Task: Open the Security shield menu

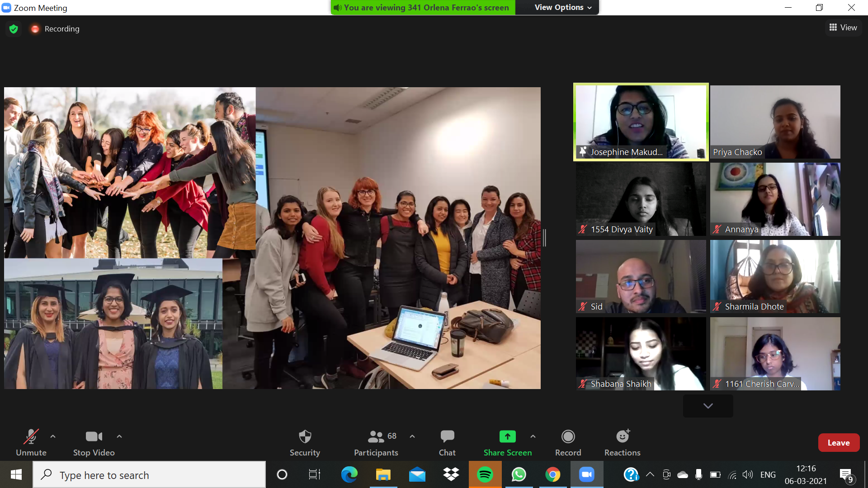Action: coord(305,442)
